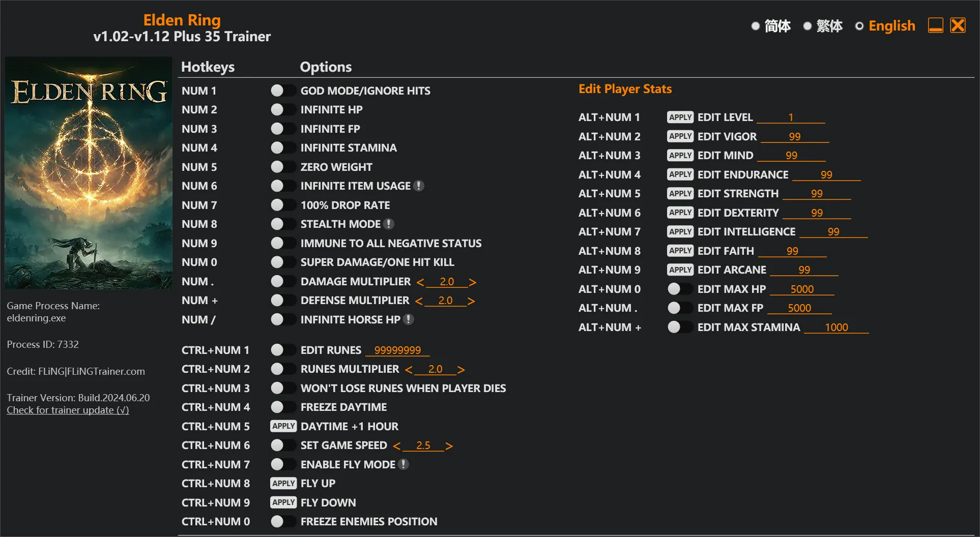Click the Edit Runes value field

(x=397, y=350)
